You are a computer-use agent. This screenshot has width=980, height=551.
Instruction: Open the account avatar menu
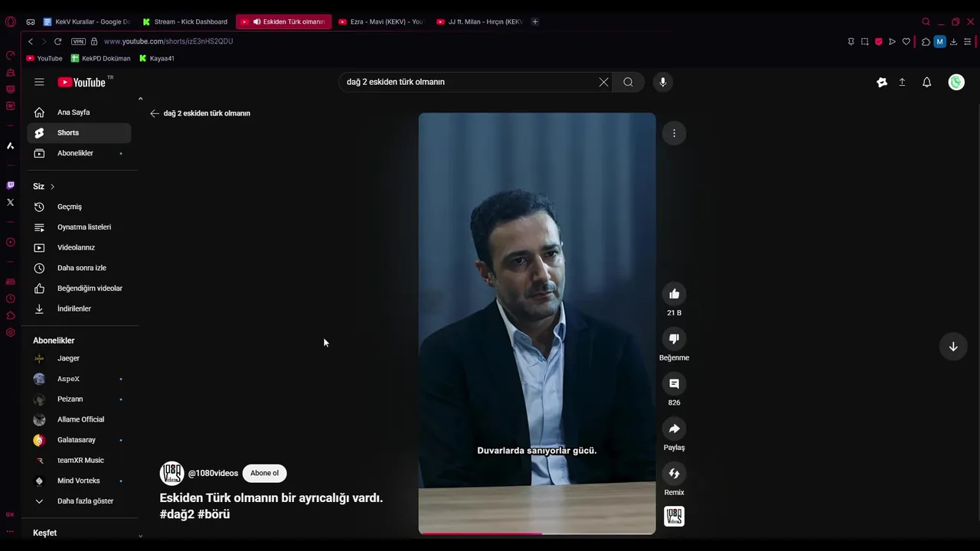point(956,82)
